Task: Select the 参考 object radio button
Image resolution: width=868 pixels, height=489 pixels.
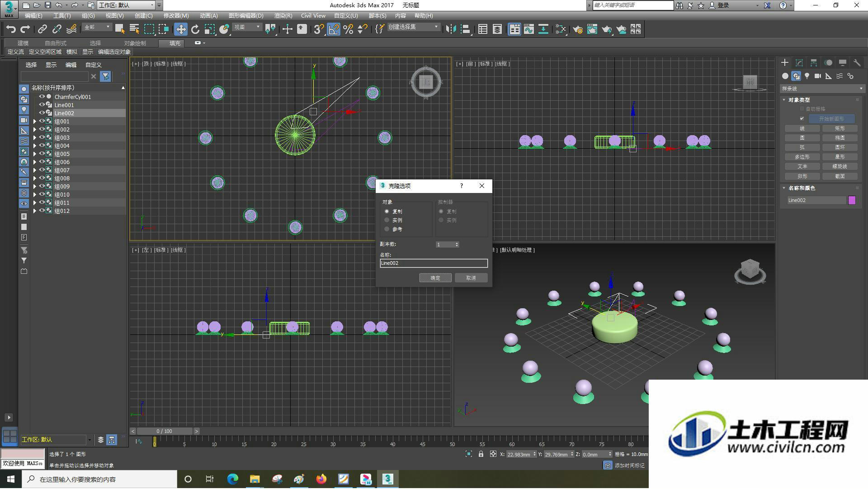Action: coord(387,229)
